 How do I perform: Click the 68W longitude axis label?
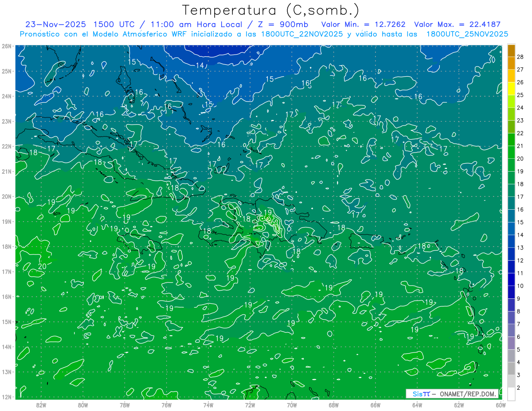(334, 405)
